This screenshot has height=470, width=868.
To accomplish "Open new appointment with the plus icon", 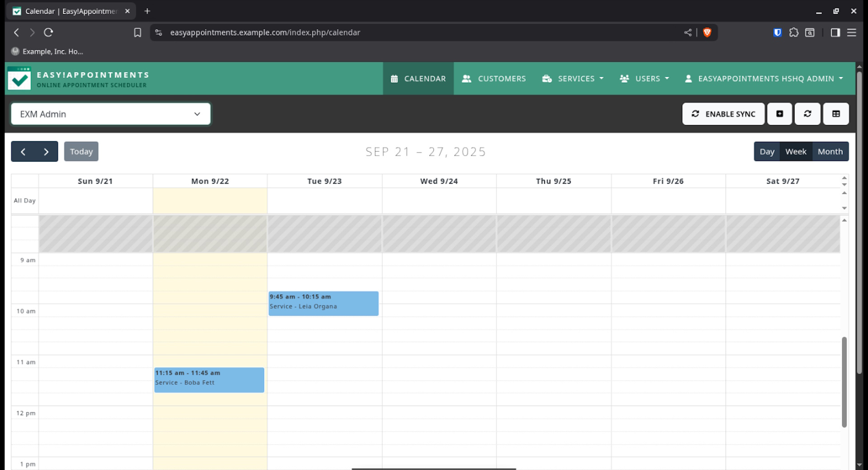I will pyautogui.click(x=779, y=114).
